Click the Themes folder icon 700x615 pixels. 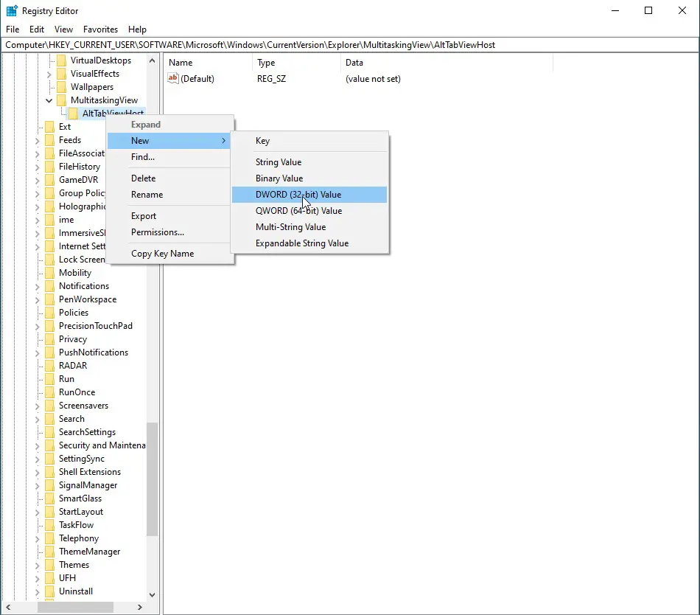(x=49, y=565)
